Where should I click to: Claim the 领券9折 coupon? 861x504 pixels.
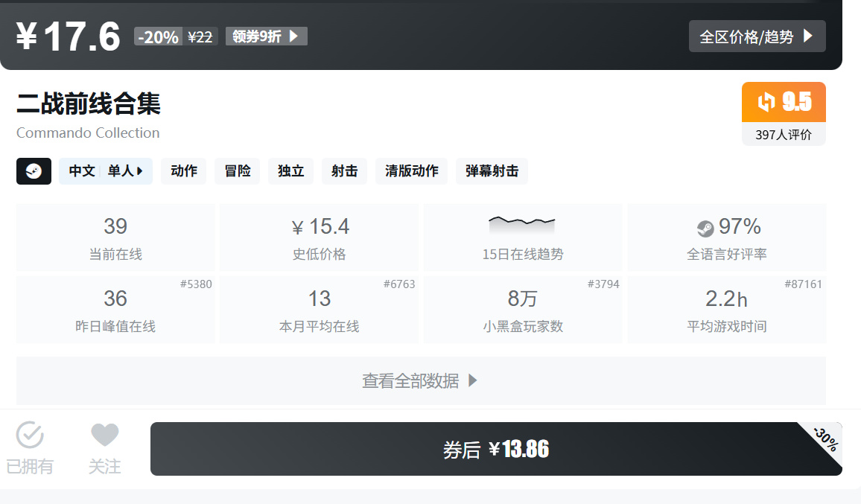pos(267,36)
